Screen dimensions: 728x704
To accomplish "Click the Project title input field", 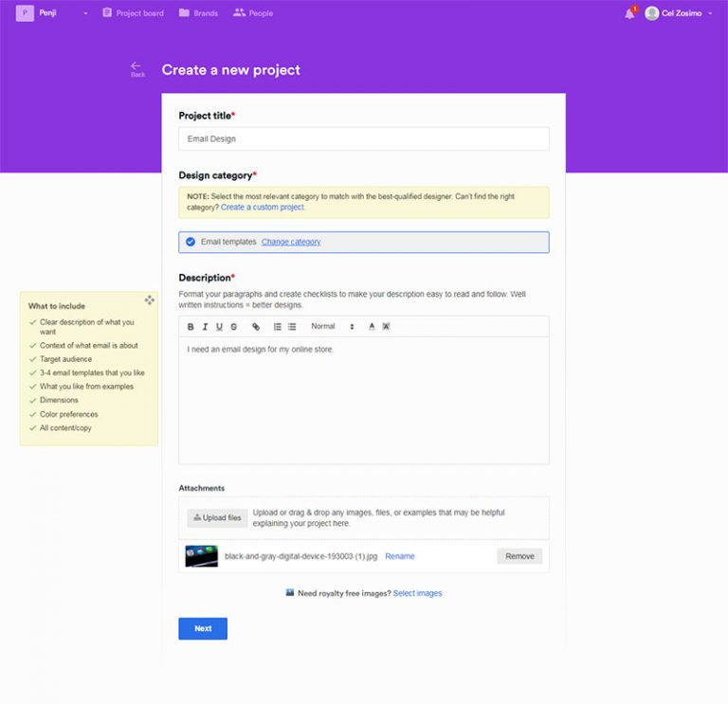I will (363, 138).
